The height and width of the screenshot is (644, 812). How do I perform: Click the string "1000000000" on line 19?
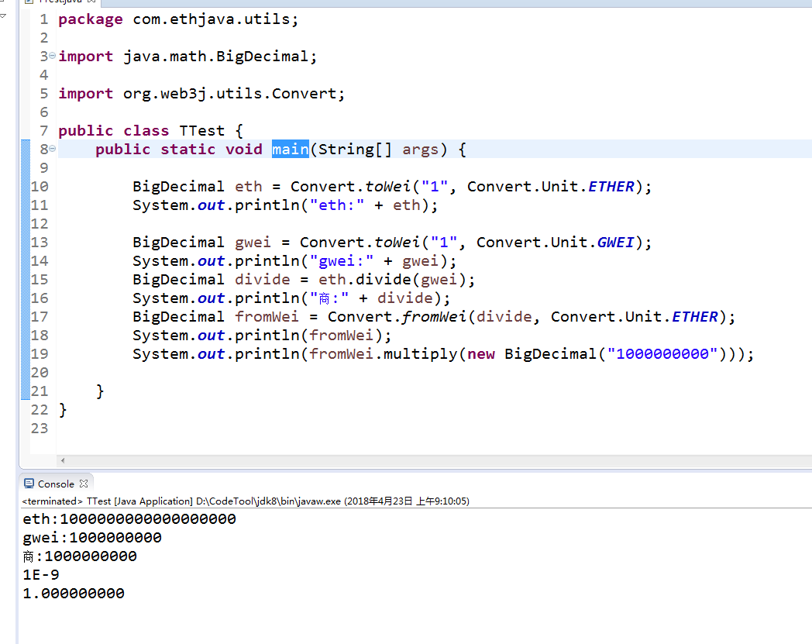pos(662,354)
